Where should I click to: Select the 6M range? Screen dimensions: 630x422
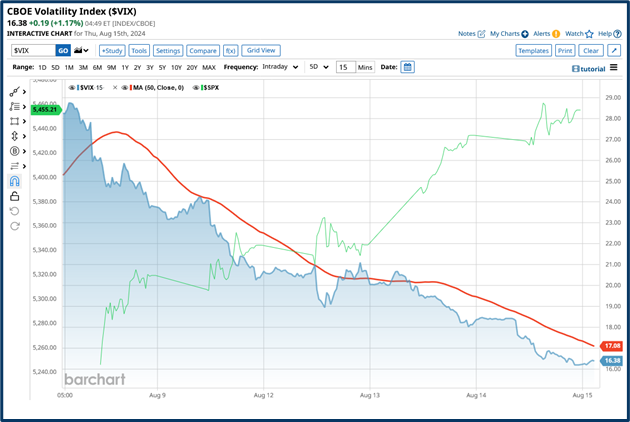coord(97,68)
